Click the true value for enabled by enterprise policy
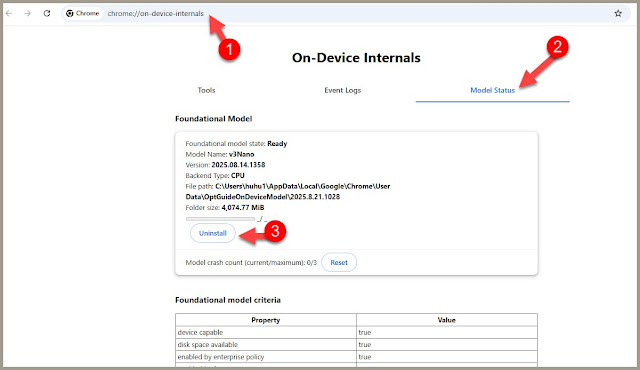 click(x=447, y=357)
